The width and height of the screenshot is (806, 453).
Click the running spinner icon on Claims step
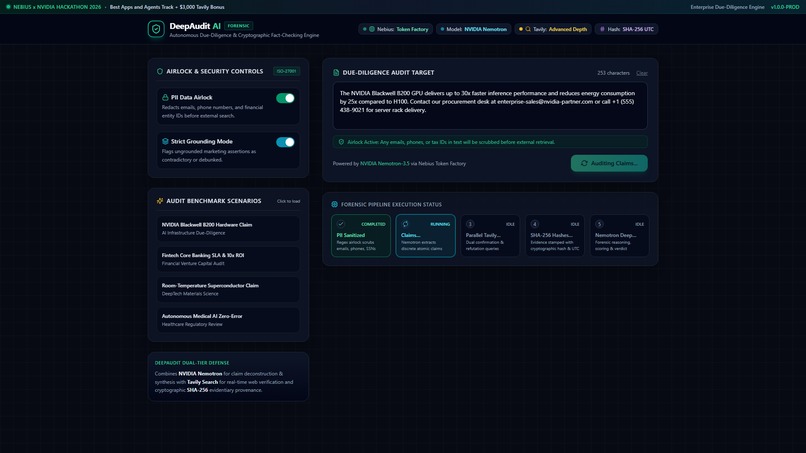tap(405, 224)
